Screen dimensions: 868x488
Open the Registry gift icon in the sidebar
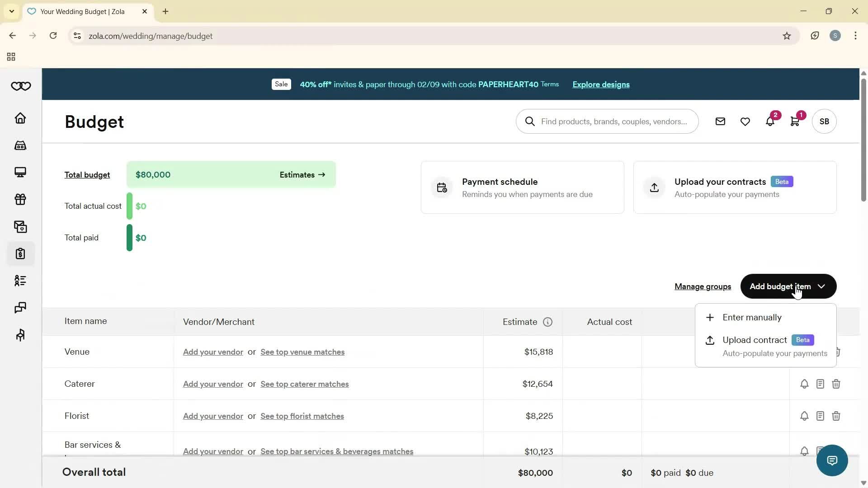[x=20, y=200]
